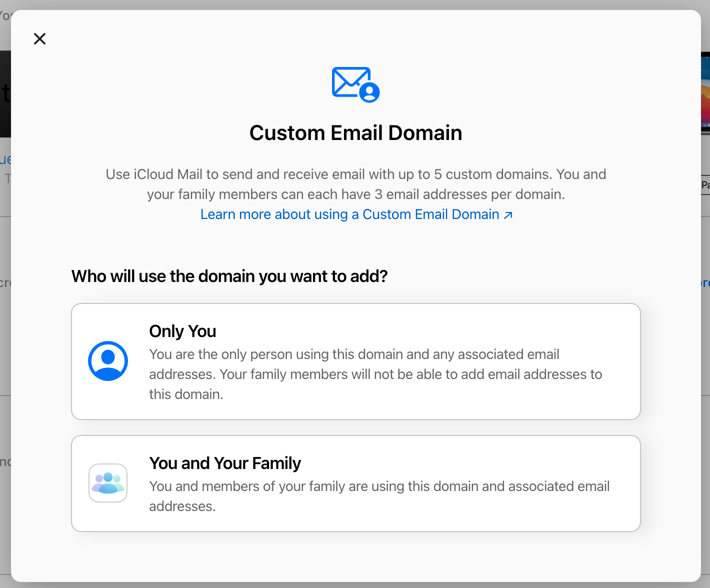
Task: Click the dimmed page strip below the dialog
Action: coord(355,585)
